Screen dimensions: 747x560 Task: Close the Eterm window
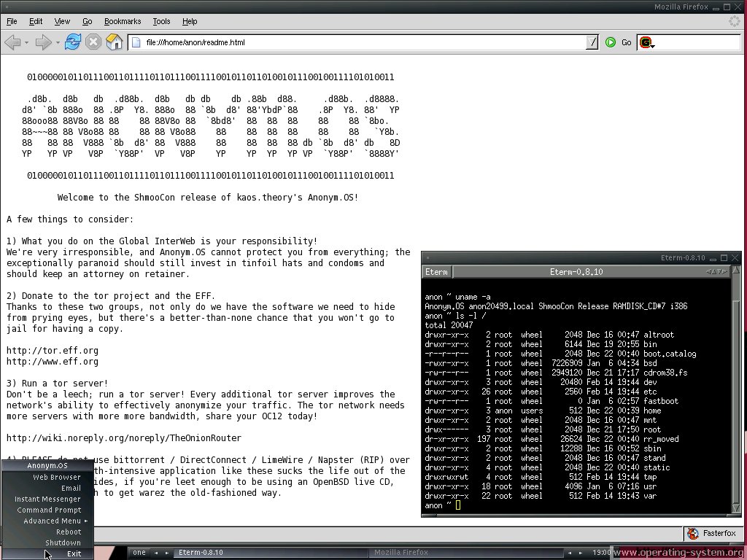735,258
